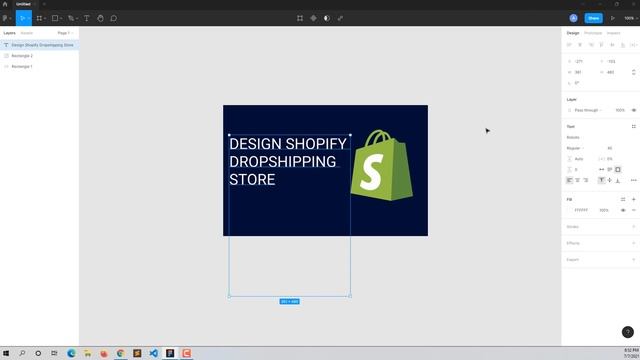The height and width of the screenshot is (360, 640).
Task: Set text alignment to left
Action: point(569,180)
